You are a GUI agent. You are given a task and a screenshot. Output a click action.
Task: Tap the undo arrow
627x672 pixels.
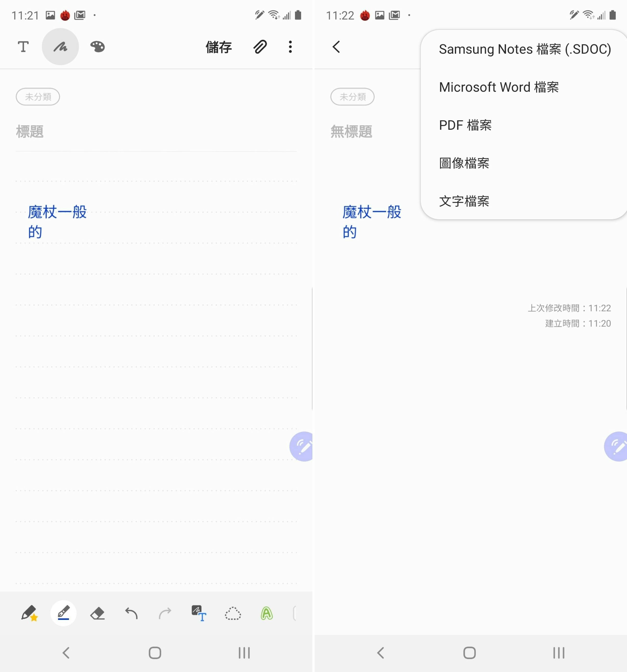131,613
